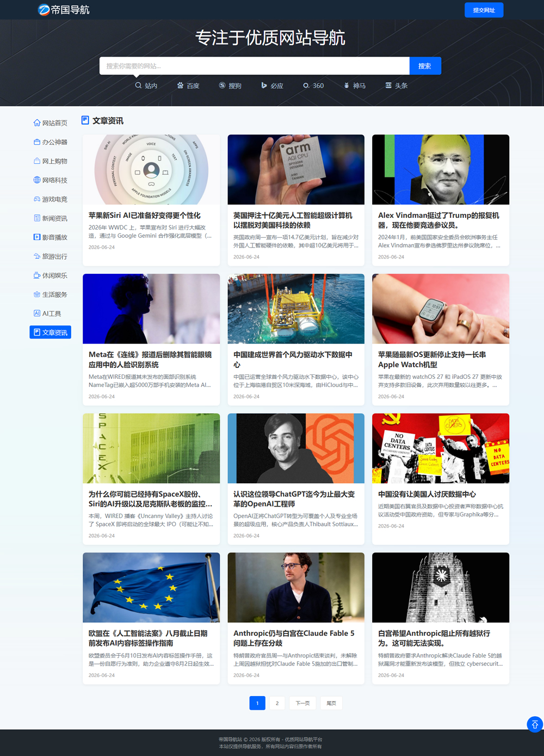Screen dimensions: 544x756
Task: Open article 为什么你可能已经持有SpaceX股份
Action: 150,499
